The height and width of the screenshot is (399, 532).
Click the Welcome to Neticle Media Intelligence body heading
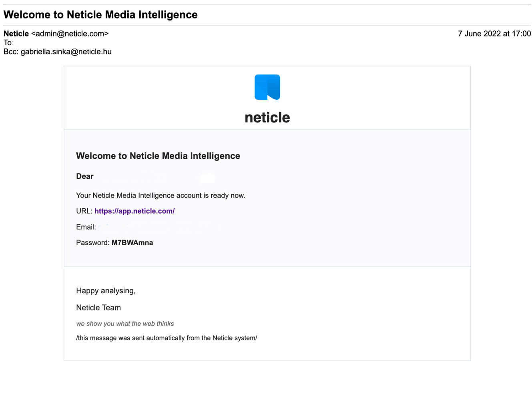(158, 156)
